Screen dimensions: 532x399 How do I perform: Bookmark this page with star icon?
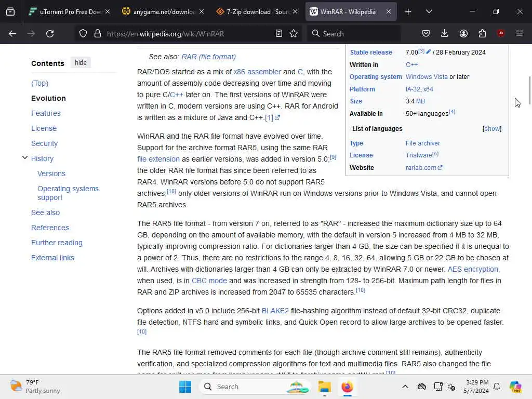pyautogui.click(x=294, y=34)
